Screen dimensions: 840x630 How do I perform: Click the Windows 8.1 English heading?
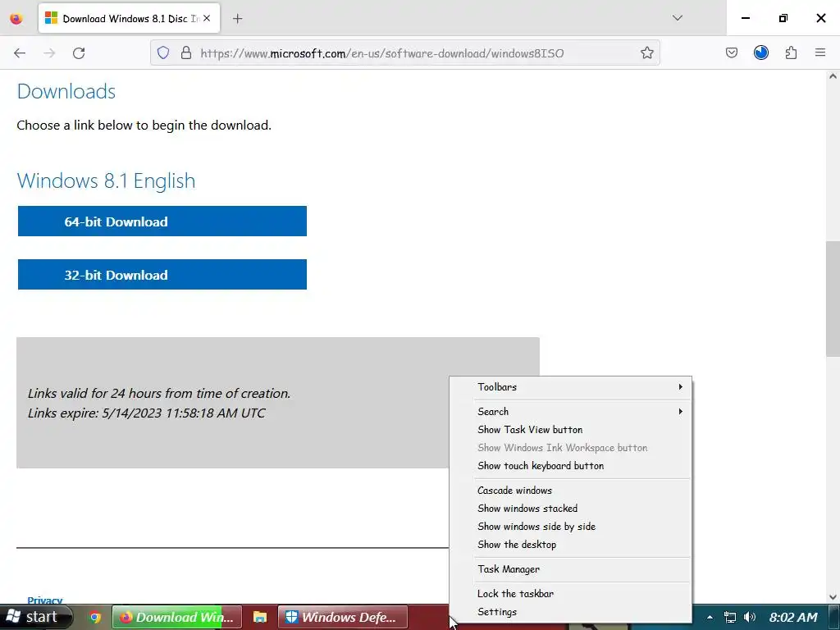pos(106,181)
